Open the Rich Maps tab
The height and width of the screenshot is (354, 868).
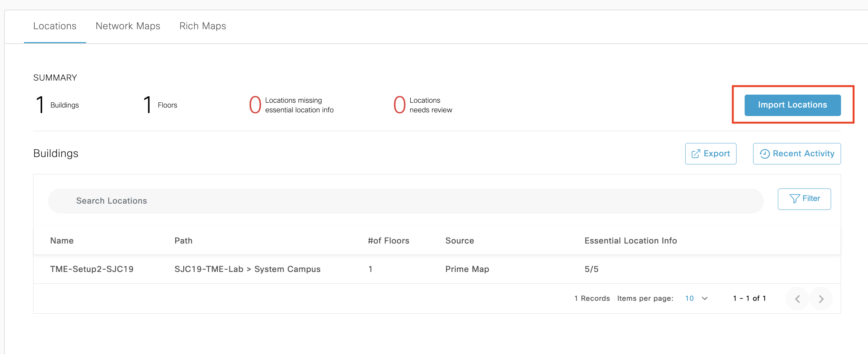coord(202,26)
